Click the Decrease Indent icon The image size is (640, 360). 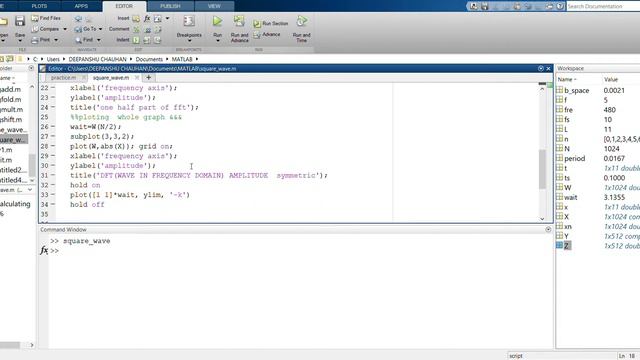pos(158,40)
